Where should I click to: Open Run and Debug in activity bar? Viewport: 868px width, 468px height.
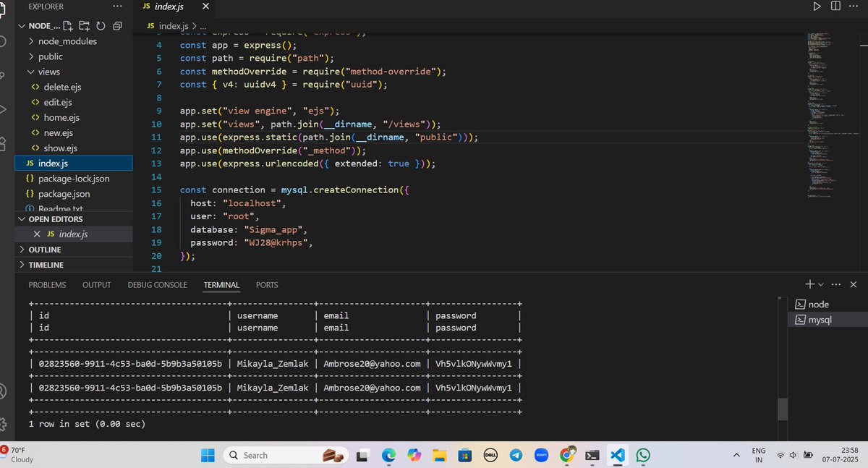pyautogui.click(x=3, y=109)
